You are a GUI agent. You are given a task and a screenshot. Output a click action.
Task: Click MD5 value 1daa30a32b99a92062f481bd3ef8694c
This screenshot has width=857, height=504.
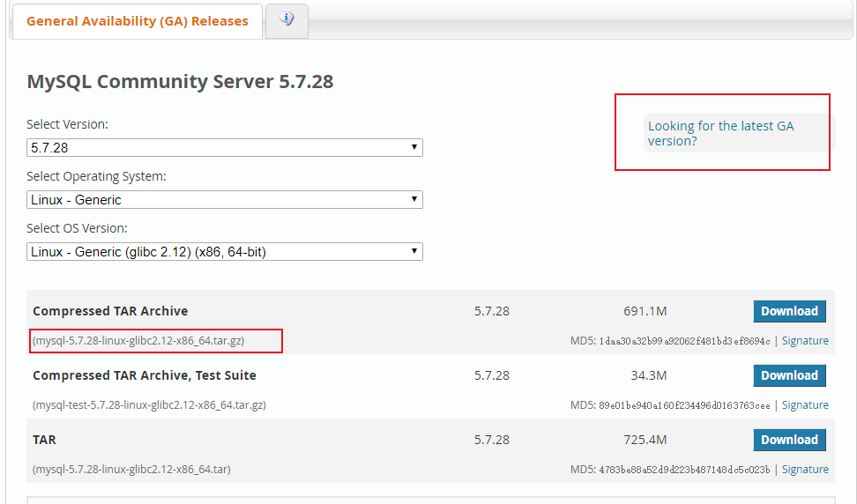684,341
